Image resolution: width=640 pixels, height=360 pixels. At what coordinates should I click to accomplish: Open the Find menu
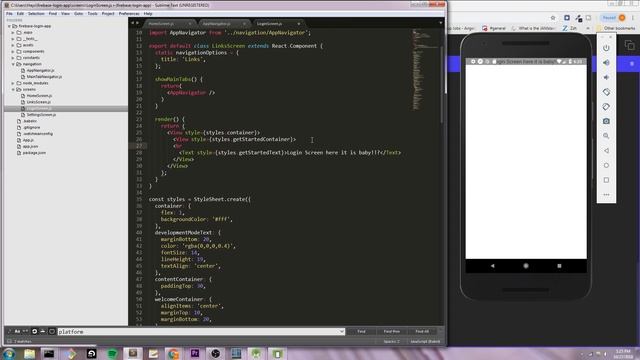[x=53, y=13]
